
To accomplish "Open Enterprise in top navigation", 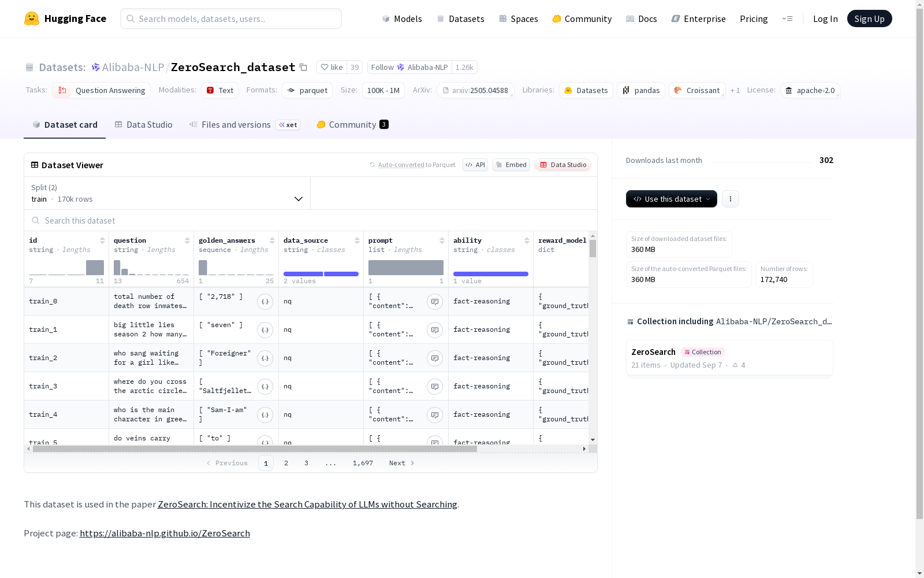I will 699,18.
